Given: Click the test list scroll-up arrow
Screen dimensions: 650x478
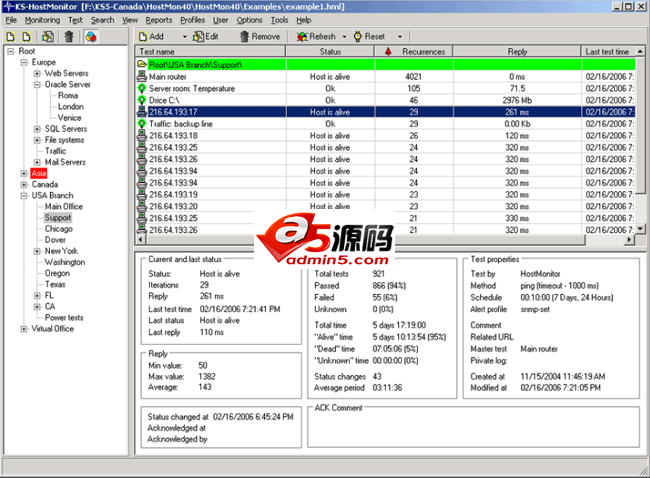Looking at the screenshot, I should pos(640,51).
